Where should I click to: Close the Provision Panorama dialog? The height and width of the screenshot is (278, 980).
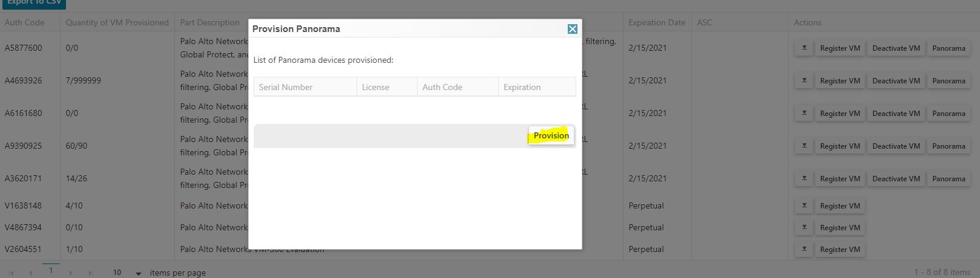tap(572, 29)
